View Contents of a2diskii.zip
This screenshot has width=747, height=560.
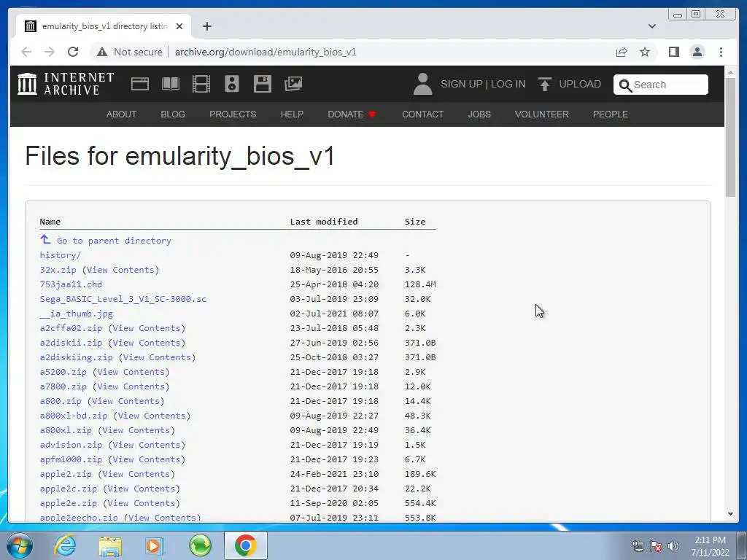pyautogui.click(x=147, y=343)
